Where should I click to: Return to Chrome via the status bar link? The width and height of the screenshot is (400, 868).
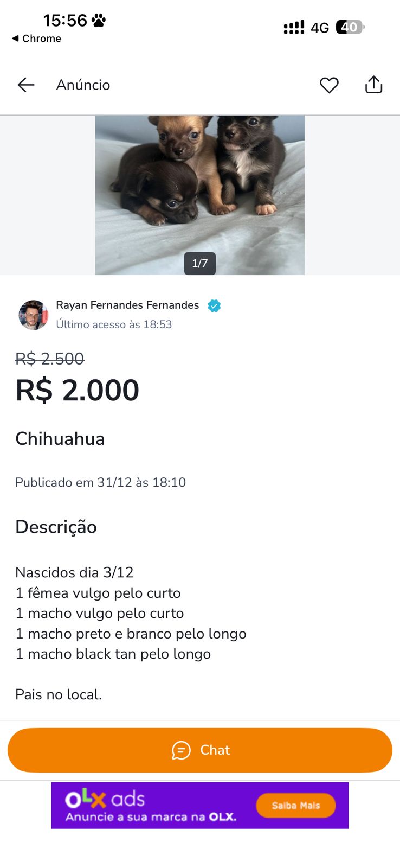click(37, 39)
